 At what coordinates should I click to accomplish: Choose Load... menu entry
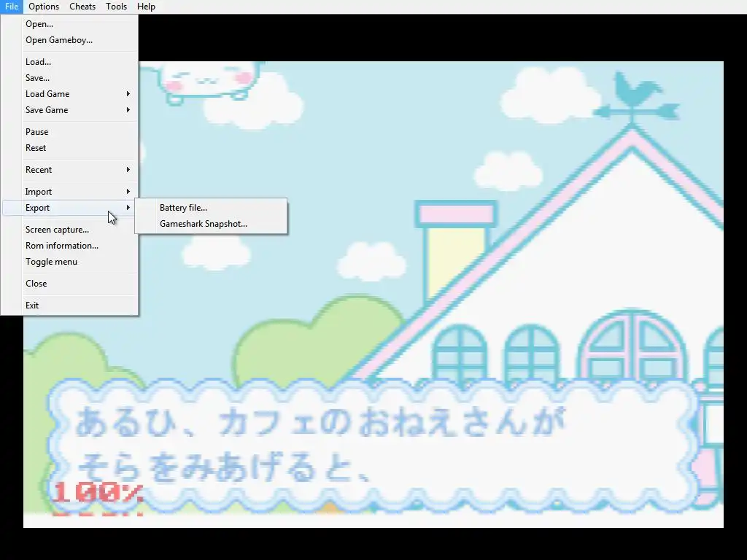pos(69,62)
